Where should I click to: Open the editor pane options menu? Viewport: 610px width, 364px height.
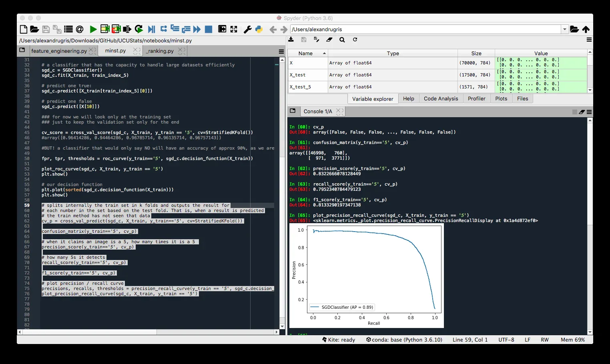pyautogui.click(x=281, y=51)
